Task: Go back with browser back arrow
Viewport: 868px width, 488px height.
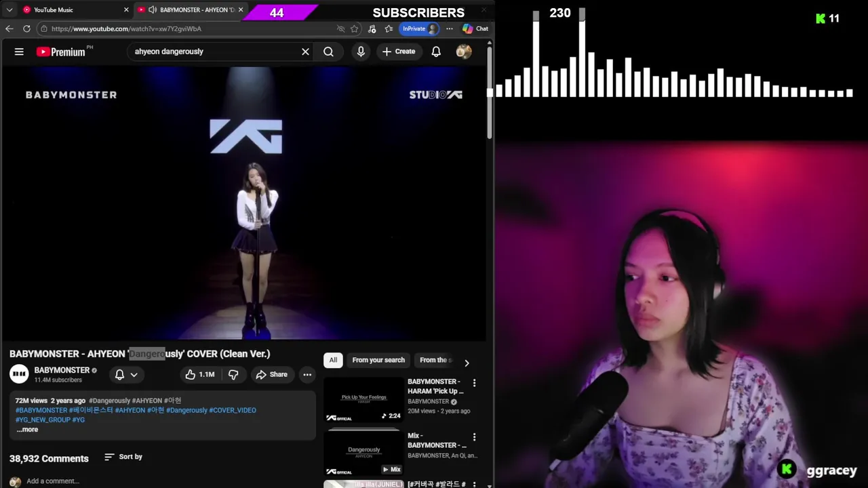Action: [9, 28]
